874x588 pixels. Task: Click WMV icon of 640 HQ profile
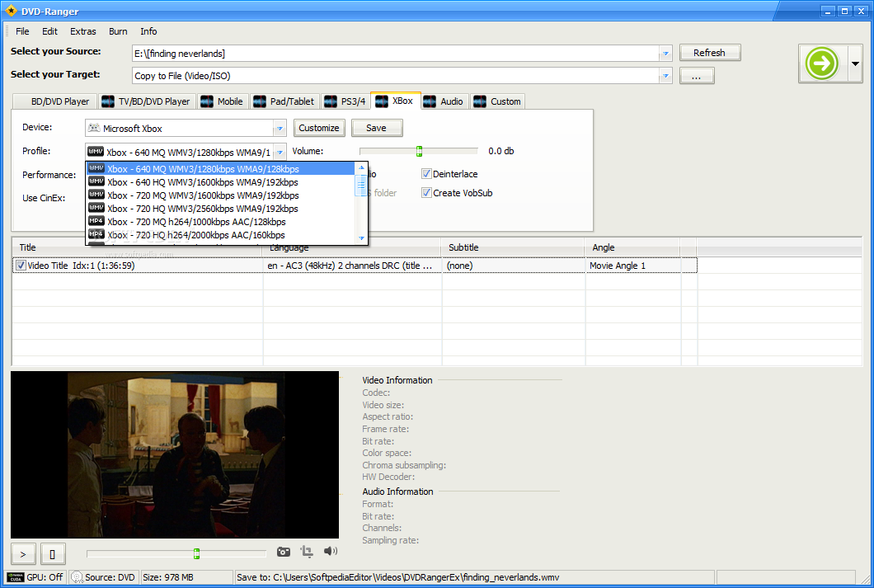(x=96, y=181)
